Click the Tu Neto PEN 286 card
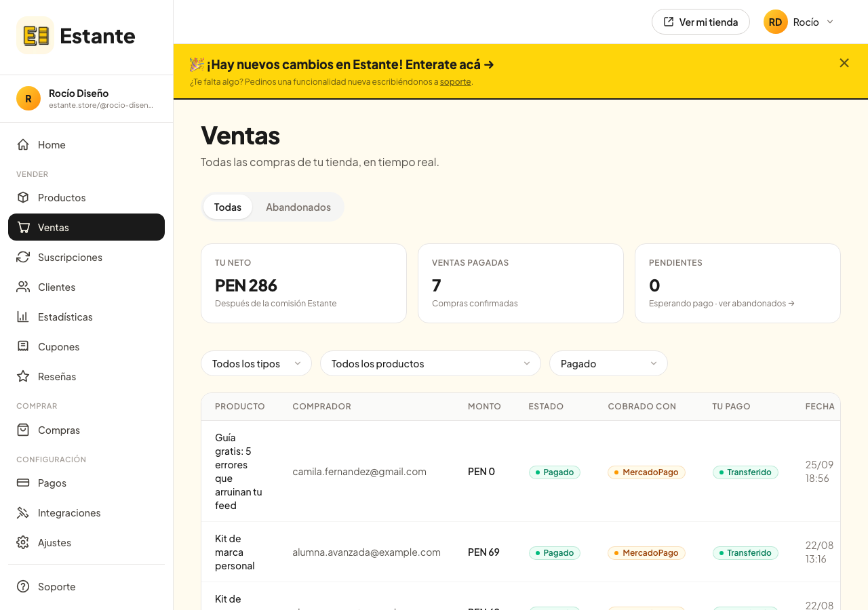Screen dimensions: 868x610 click(304, 283)
